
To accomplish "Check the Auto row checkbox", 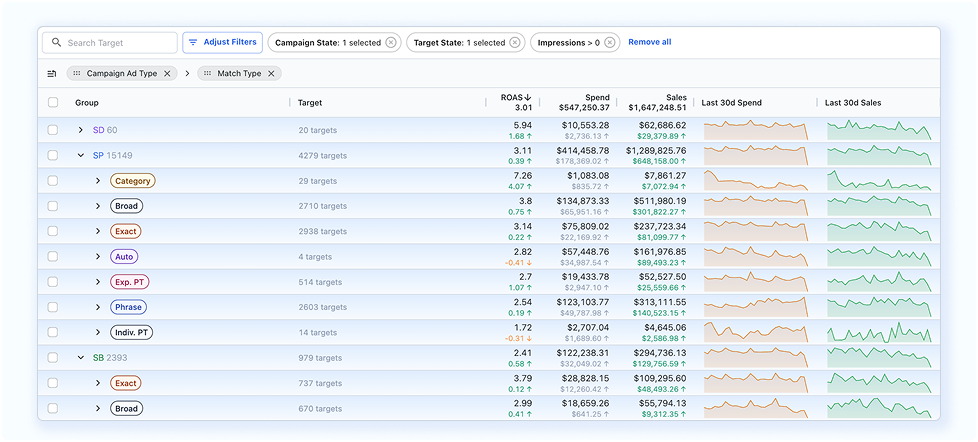I will coord(53,256).
